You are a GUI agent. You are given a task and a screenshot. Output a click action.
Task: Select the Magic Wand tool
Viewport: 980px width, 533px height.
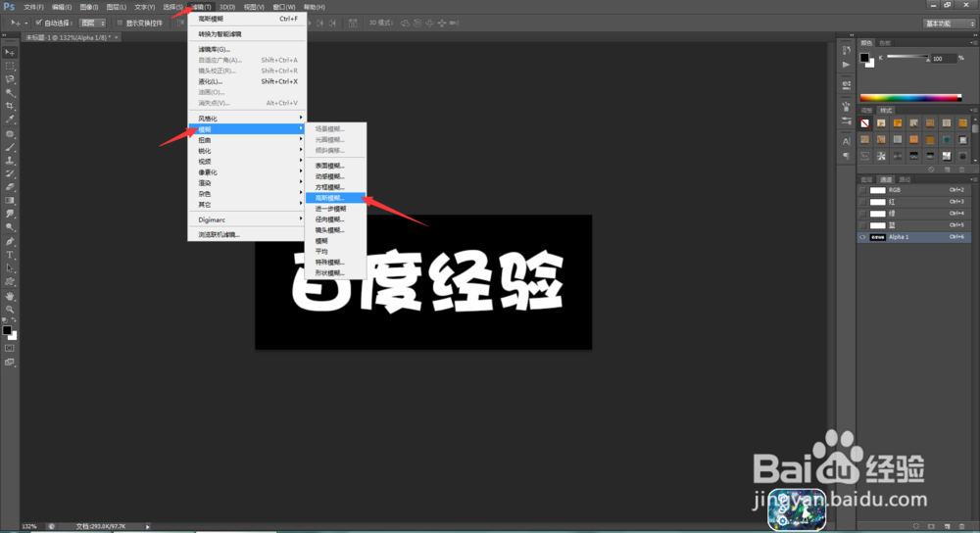pyautogui.click(x=10, y=92)
